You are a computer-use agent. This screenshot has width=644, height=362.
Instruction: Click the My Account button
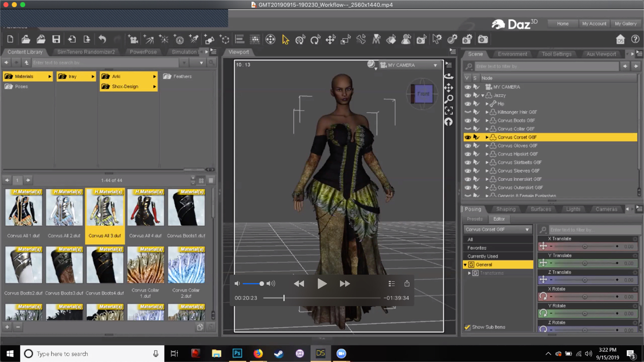point(594,24)
